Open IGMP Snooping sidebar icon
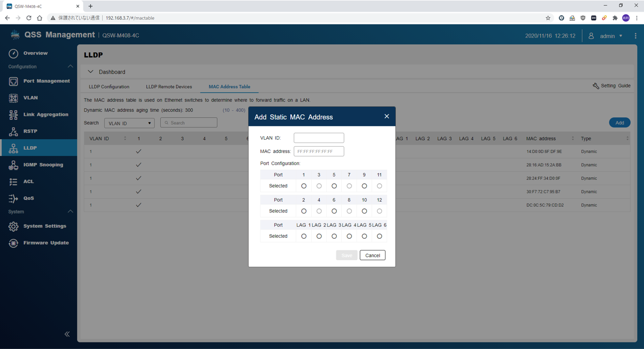This screenshot has height=349, width=644. 13,165
